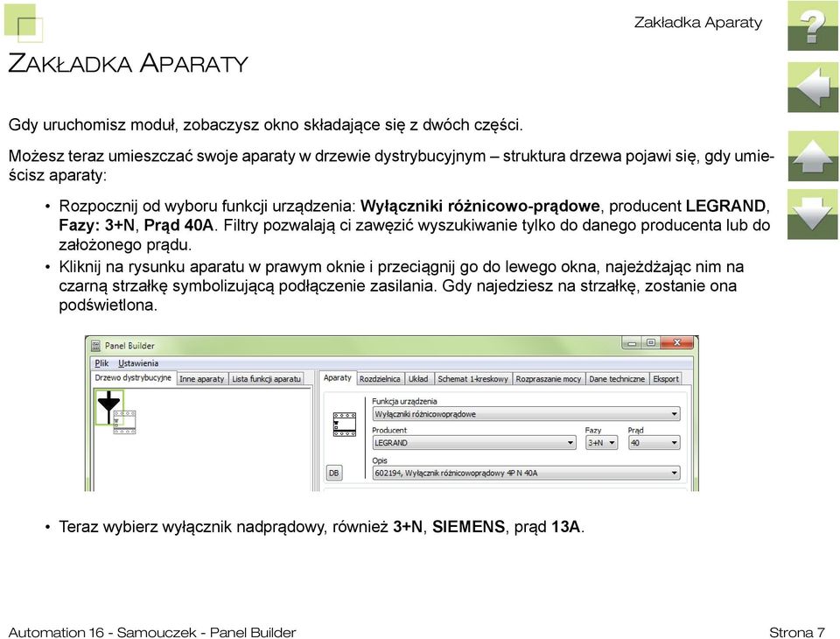Switch to Drzewo dystrybucyjne tab

133,377
